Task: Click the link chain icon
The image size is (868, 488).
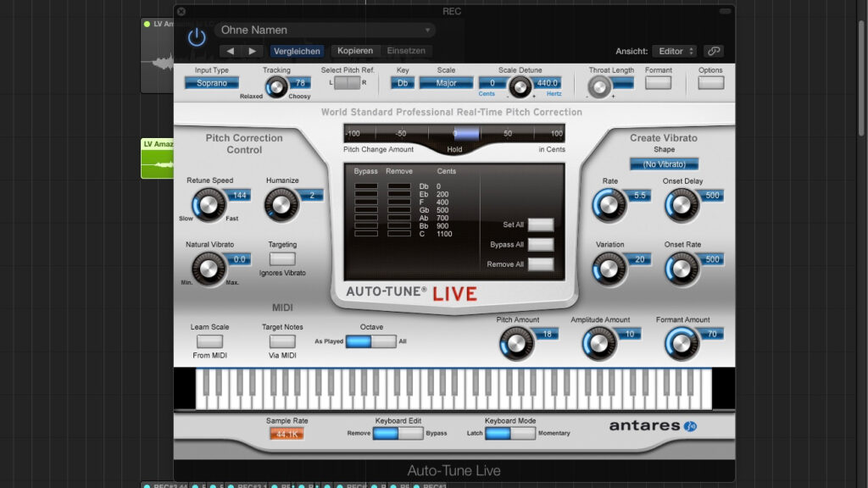Action: [x=714, y=51]
